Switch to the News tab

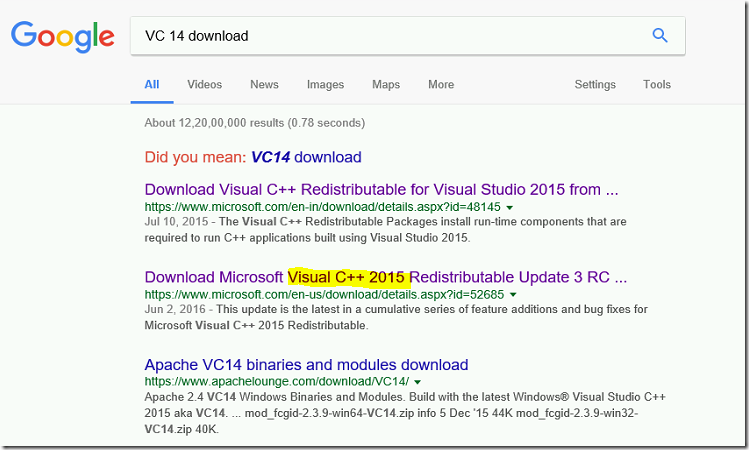[x=264, y=85]
